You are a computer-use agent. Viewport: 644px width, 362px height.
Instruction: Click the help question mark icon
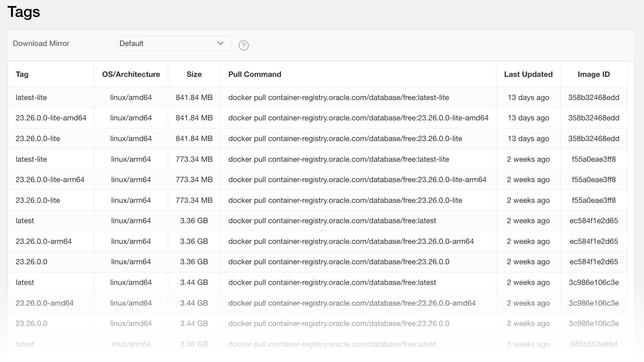click(244, 45)
